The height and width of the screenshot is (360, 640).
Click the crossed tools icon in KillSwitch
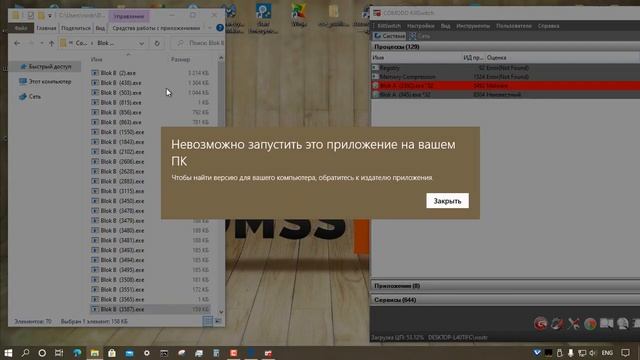(573, 324)
